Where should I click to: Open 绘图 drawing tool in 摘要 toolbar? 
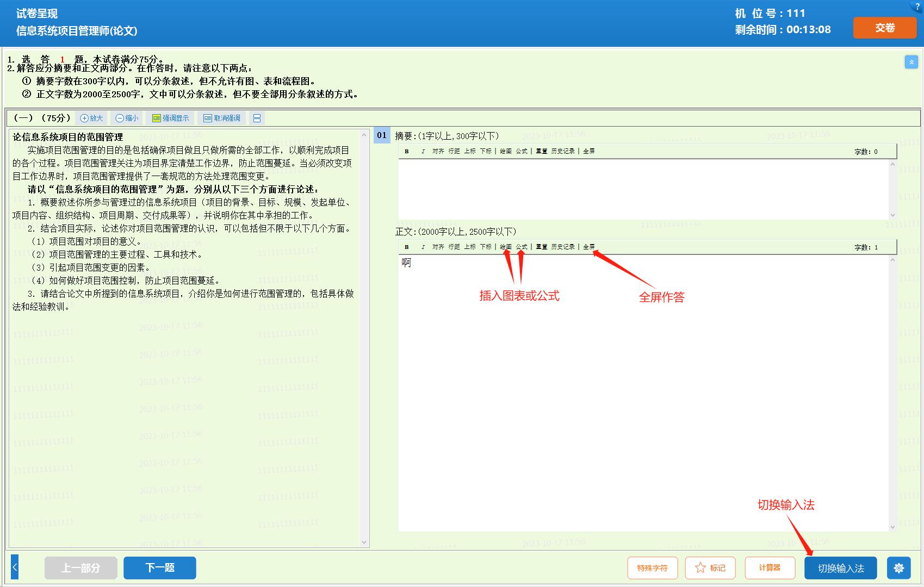(506, 151)
